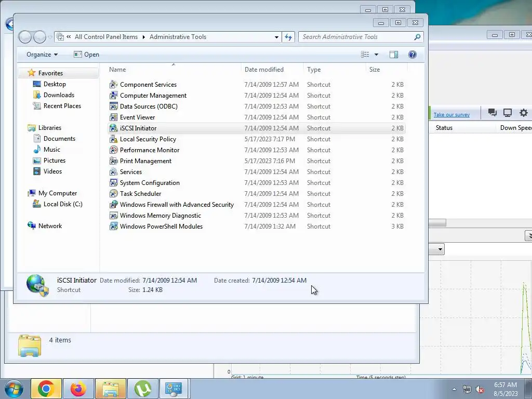Go back with the Back button
Image resolution: width=532 pixels, height=399 pixels.
click(25, 37)
